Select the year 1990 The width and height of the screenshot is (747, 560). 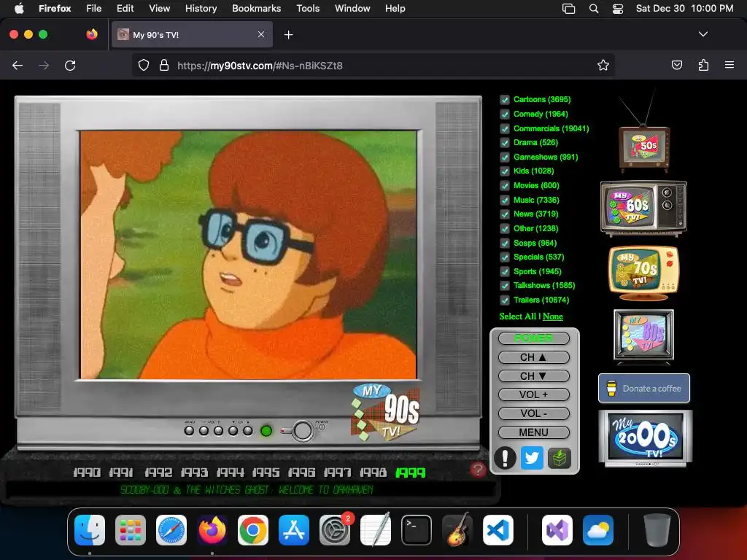87,472
